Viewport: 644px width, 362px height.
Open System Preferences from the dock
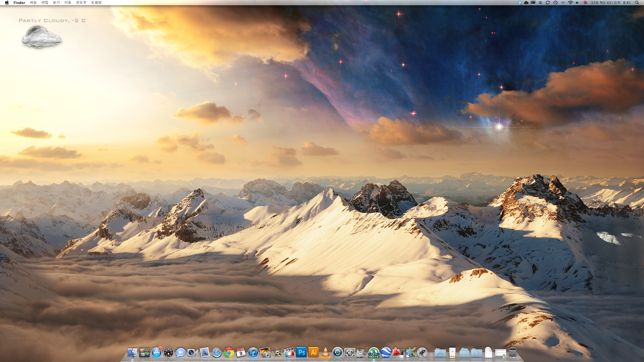pos(349,353)
